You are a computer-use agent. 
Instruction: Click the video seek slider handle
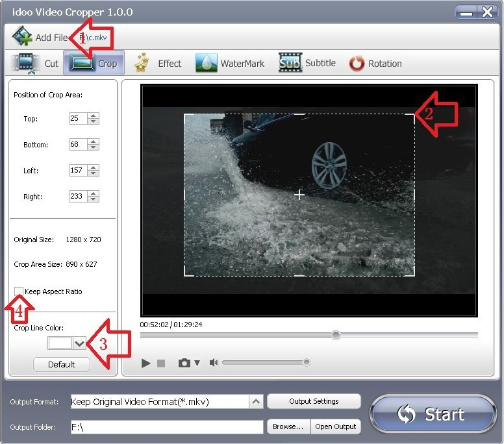pyautogui.click(x=336, y=335)
